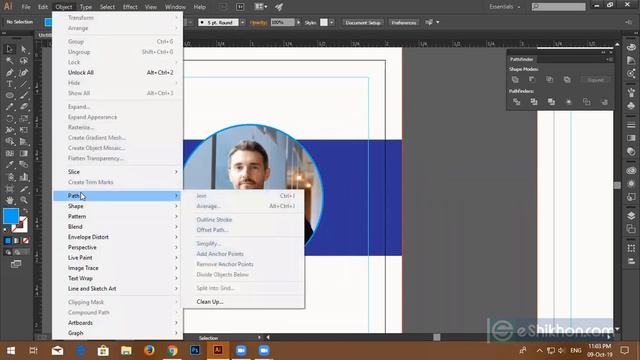Open Photoshop from the taskbar
640x360 pixels.
195,350
